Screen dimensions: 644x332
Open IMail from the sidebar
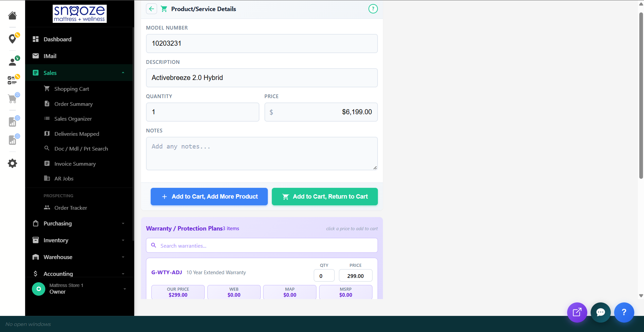point(79,56)
